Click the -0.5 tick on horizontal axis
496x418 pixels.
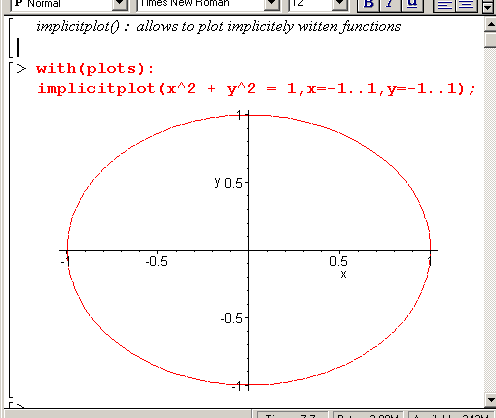(157, 261)
